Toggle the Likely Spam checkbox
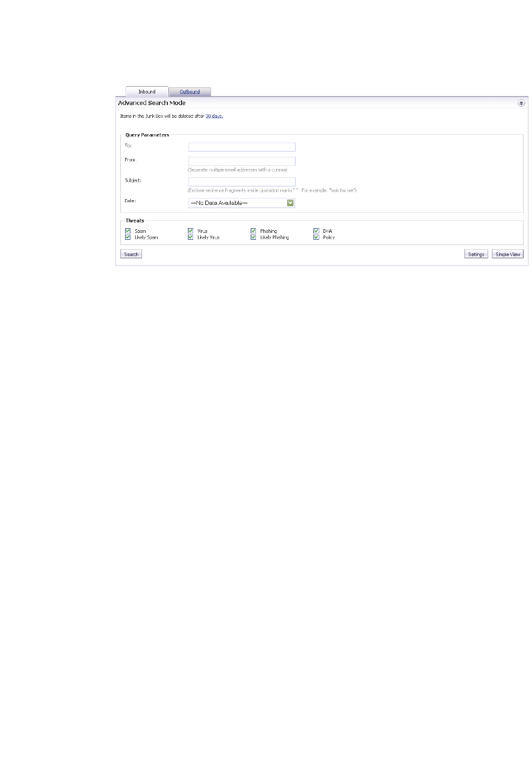 pyautogui.click(x=128, y=237)
